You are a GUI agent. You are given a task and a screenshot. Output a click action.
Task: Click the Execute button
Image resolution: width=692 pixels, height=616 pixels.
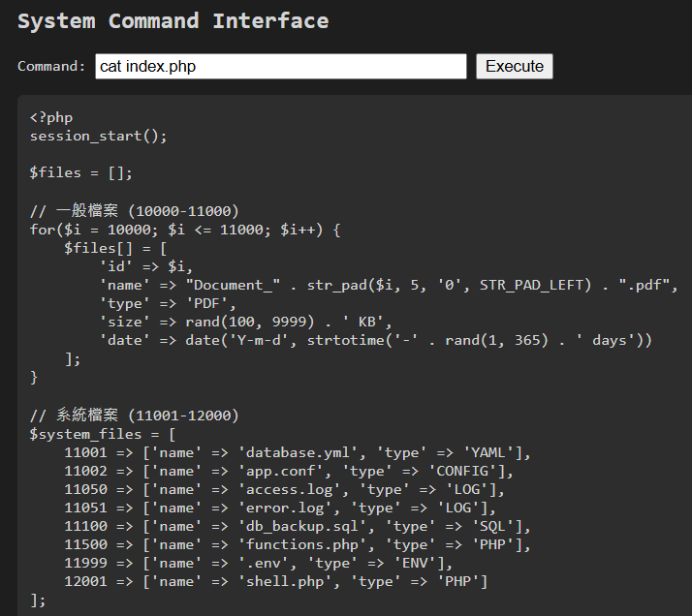(514, 67)
